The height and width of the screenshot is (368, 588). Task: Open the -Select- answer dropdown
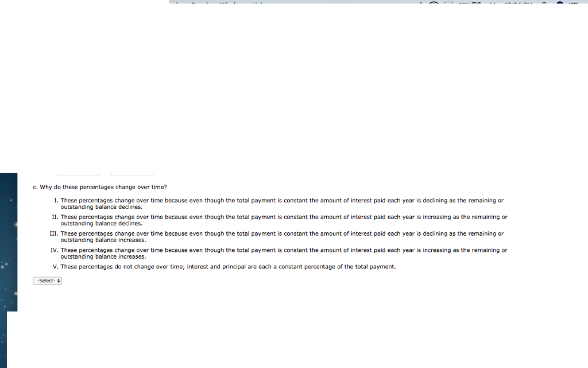tap(47, 281)
